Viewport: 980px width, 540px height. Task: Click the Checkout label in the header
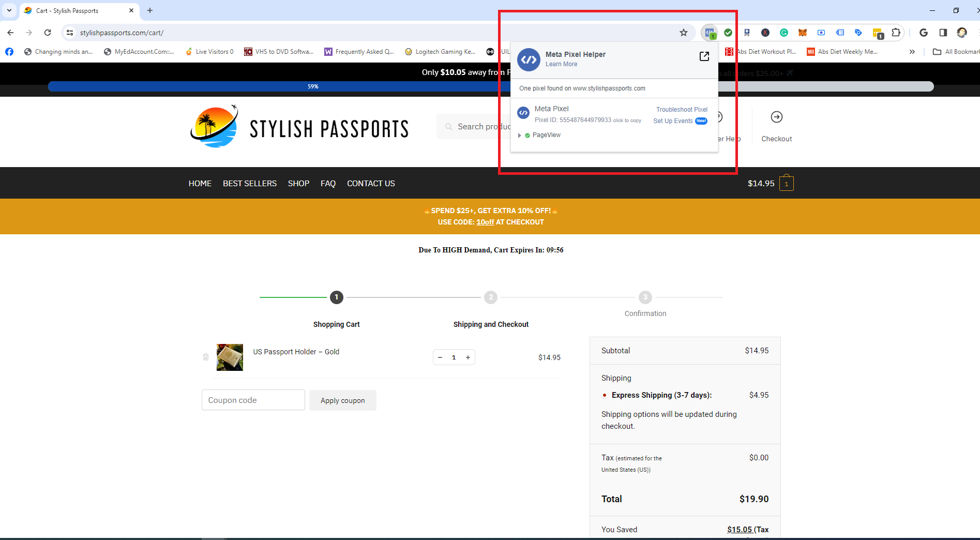(777, 139)
